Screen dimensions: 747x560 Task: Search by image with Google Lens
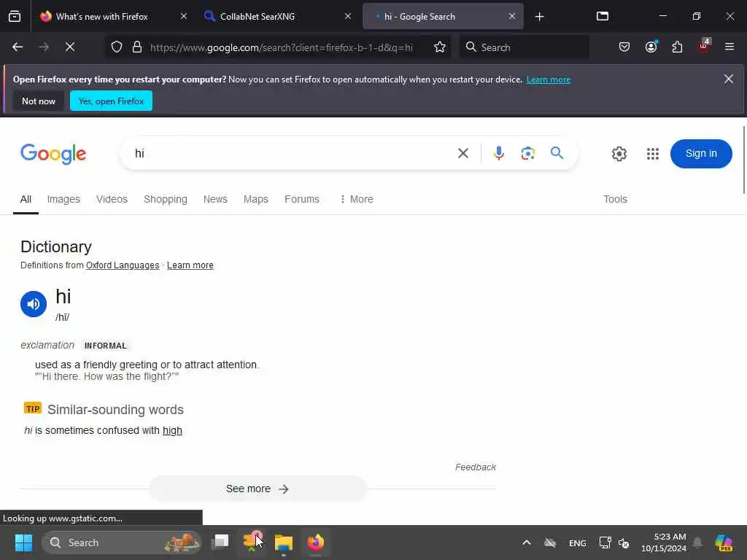(528, 153)
